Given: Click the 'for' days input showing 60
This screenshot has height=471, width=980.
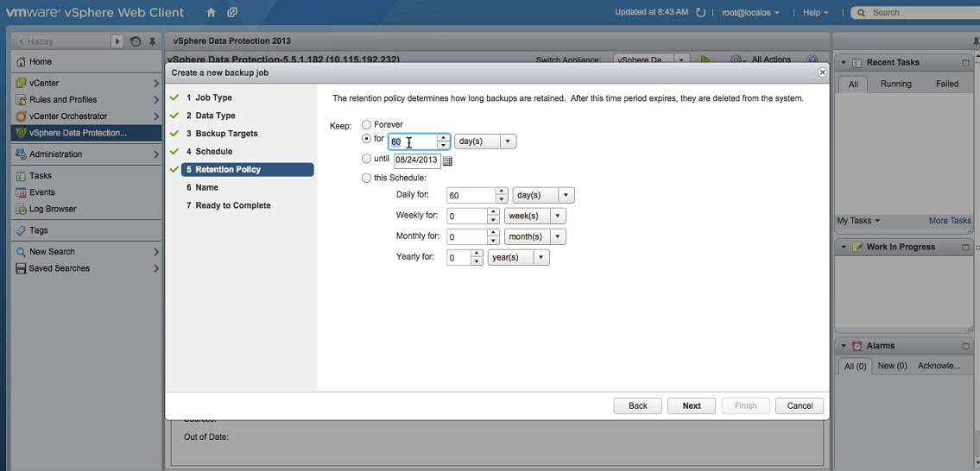Looking at the screenshot, I should click(x=413, y=141).
